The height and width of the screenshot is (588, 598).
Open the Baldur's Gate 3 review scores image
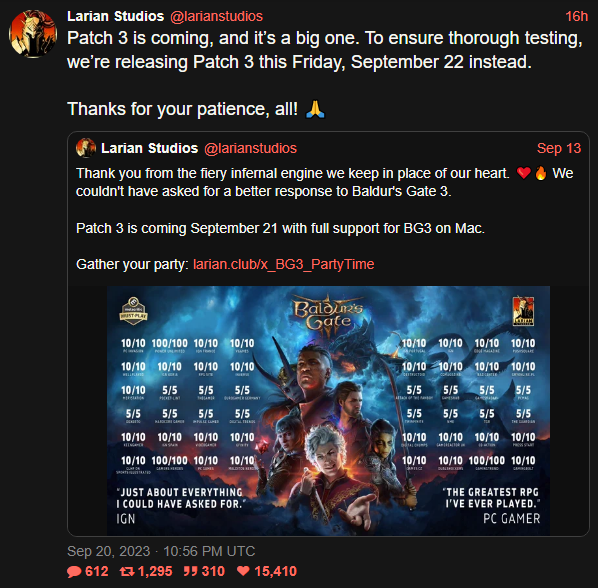coord(328,411)
